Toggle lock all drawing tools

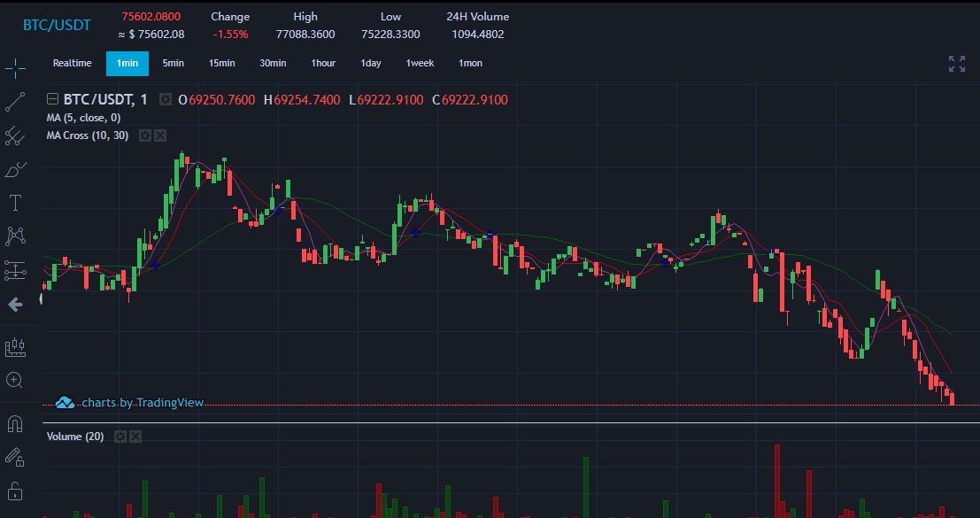15,491
